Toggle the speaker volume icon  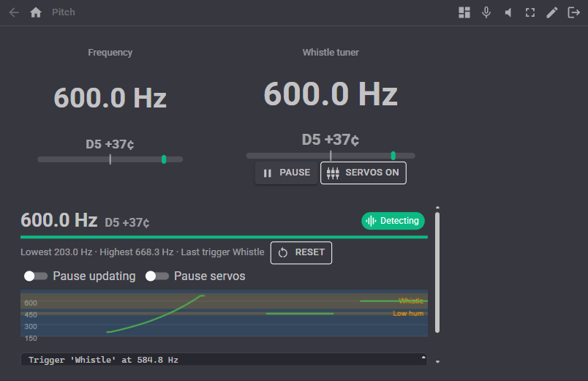(508, 12)
